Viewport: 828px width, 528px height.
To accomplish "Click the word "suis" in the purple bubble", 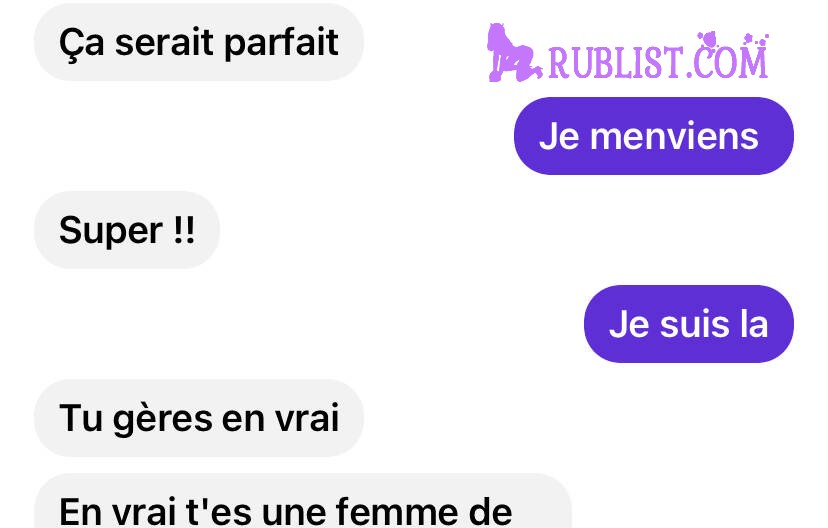I will (x=695, y=324).
